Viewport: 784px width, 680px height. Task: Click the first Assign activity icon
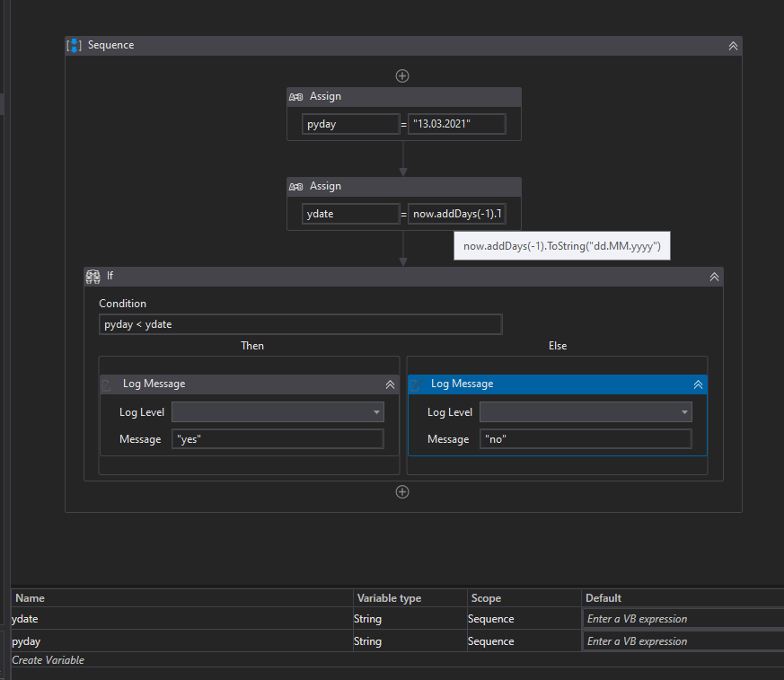coord(296,97)
